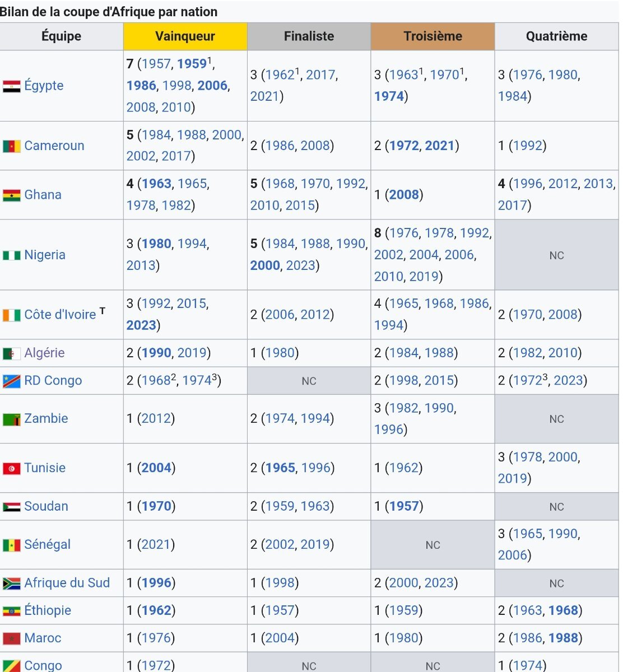Click the Cameroon flag icon
The width and height of the screenshot is (623, 672).
[x=12, y=146]
